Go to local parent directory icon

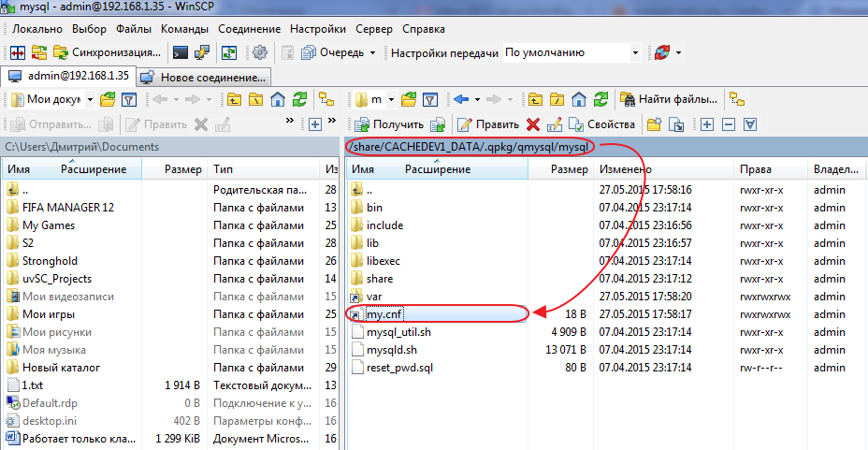click(234, 99)
